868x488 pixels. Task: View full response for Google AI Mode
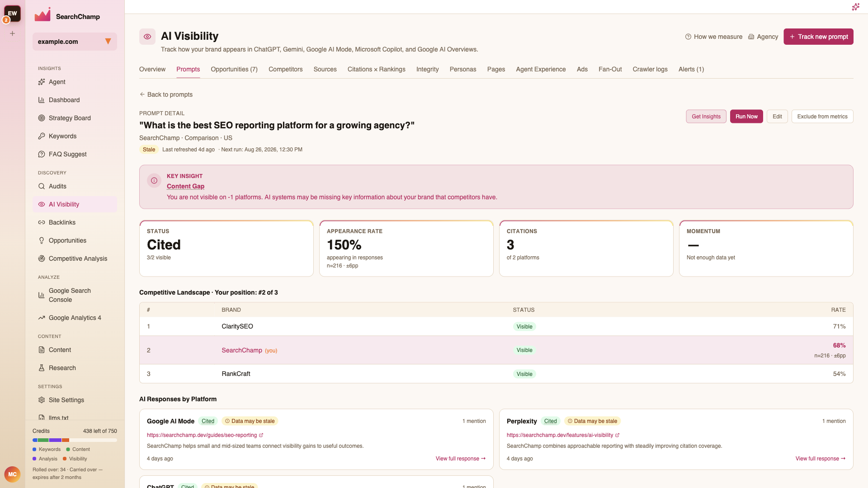click(461, 459)
